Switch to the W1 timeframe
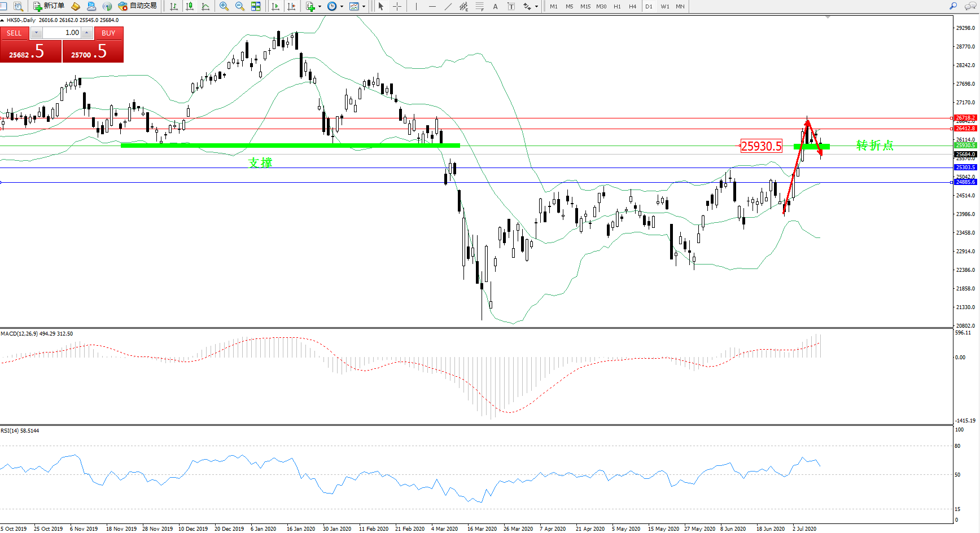The height and width of the screenshot is (533, 980). click(664, 6)
